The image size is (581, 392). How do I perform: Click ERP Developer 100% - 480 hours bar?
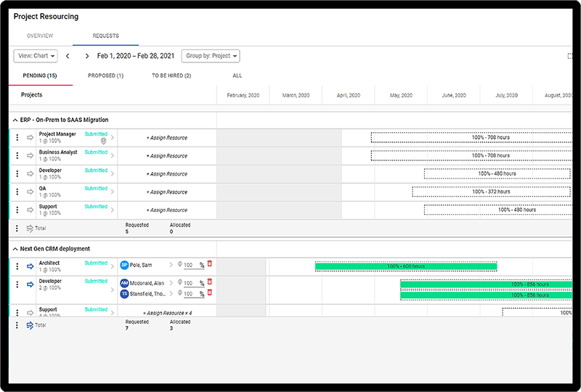coord(497,173)
